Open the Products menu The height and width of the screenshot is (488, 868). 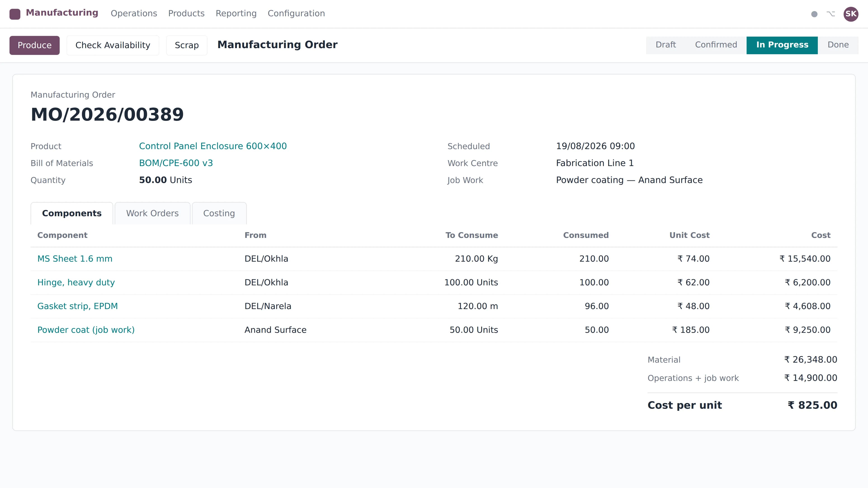[x=186, y=14]
